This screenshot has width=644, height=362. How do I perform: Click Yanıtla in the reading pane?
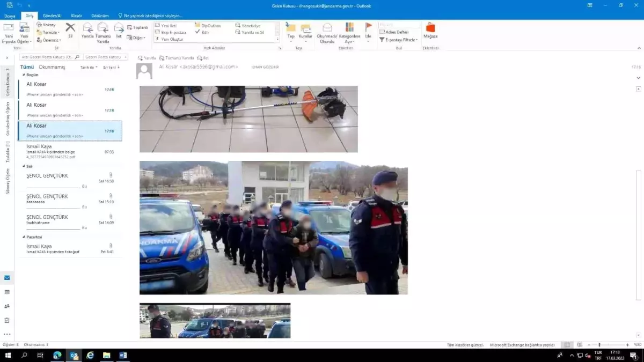147,58
